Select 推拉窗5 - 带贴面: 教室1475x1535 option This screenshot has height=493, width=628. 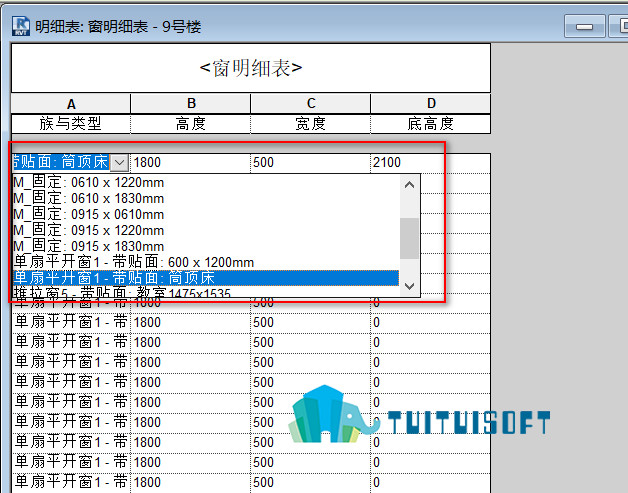point(206,292)
